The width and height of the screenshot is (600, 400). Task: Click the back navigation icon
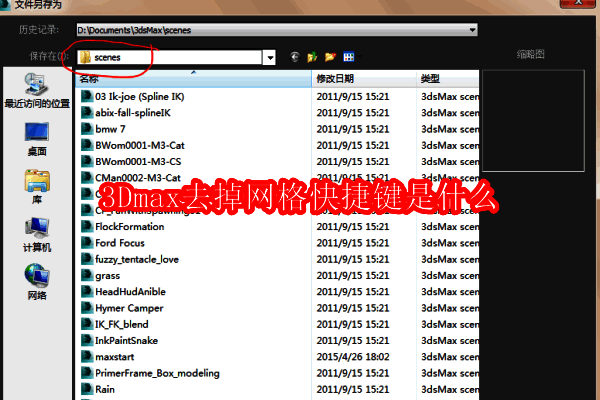[294, 58]
